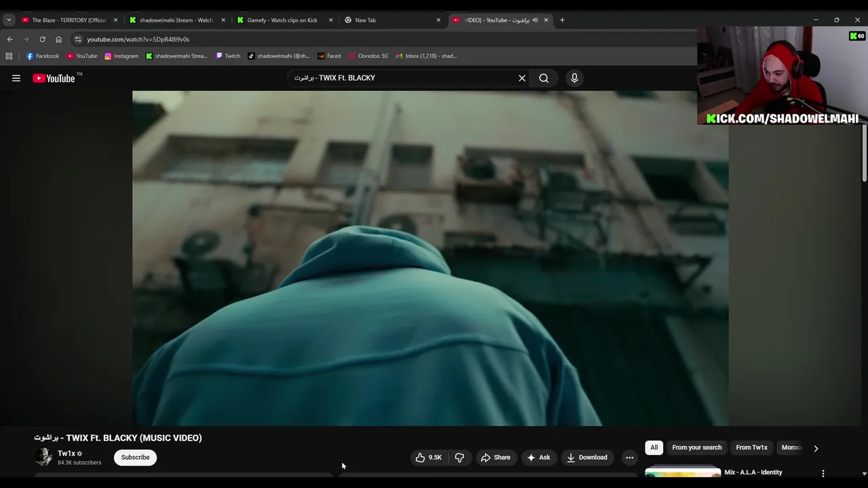Viewport: 868px width, 488px height.
Task: Click the YouTube search magnifier button
Action: 544,78
